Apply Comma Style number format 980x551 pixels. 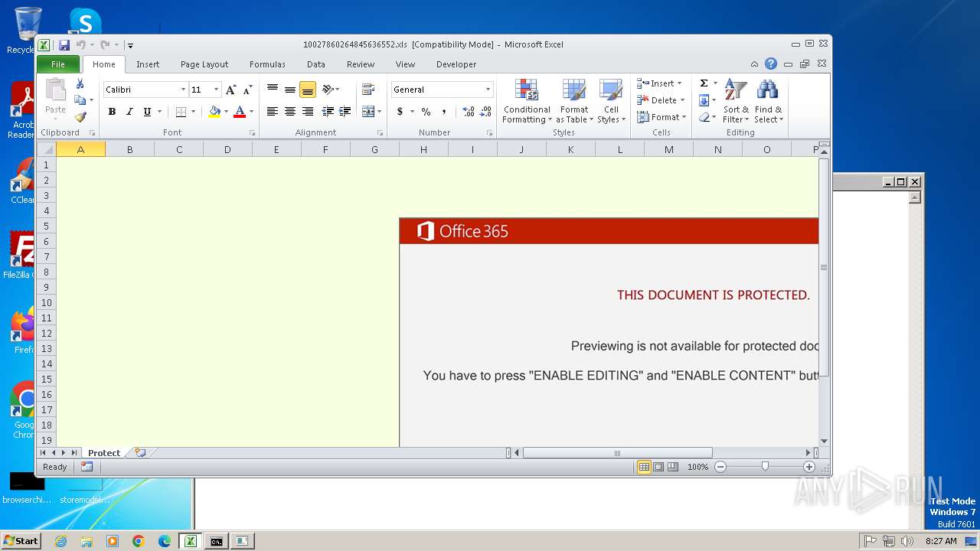coord(443,112)
